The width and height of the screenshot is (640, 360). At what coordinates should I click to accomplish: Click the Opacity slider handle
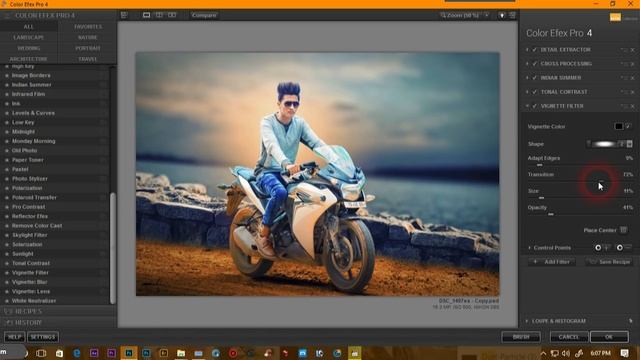[551, 214]
